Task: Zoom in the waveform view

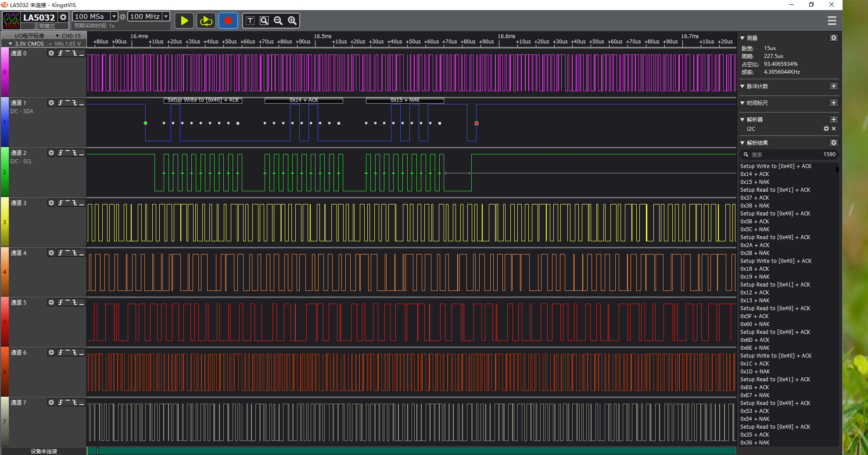Action: tap(292, 21)
